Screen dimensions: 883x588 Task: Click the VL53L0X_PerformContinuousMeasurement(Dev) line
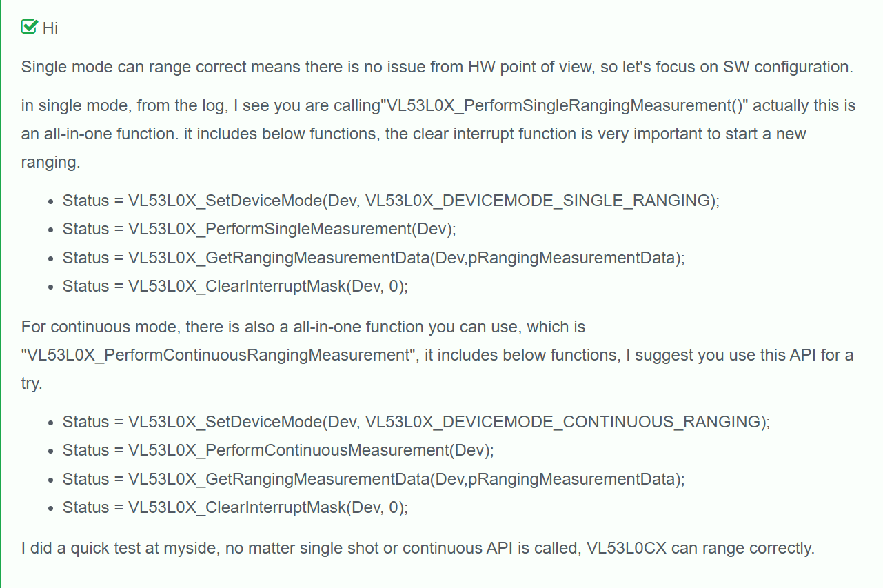(x=278, y=450)
